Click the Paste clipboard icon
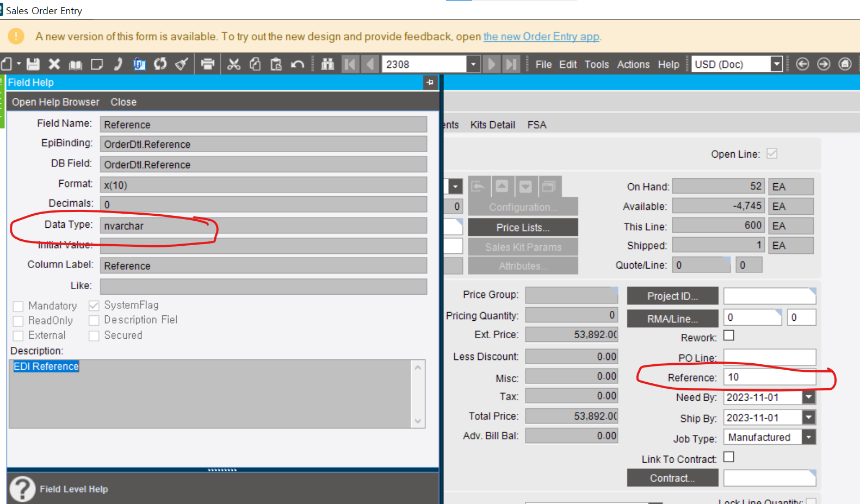Viewport: 860px width, 504px height. click(x=276, y=64)
